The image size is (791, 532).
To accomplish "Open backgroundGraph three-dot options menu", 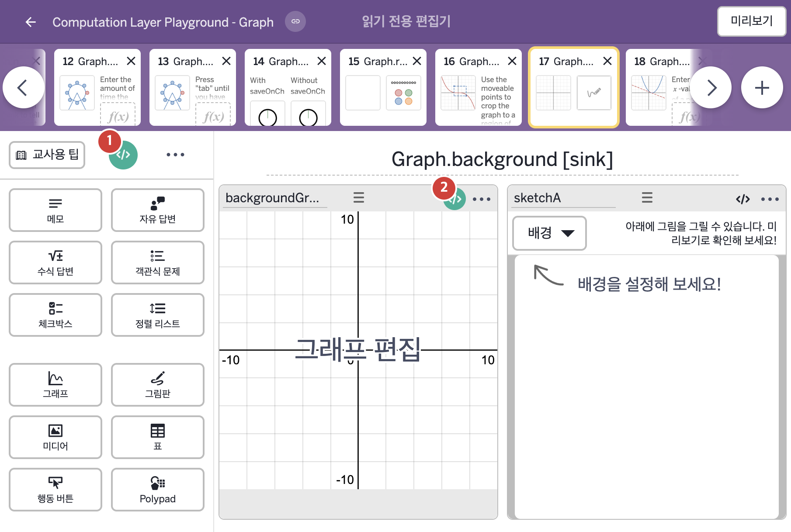I will (482, 199).
